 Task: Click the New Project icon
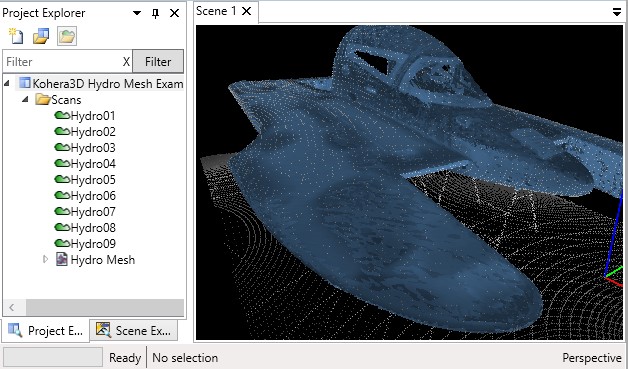(16, 36)
